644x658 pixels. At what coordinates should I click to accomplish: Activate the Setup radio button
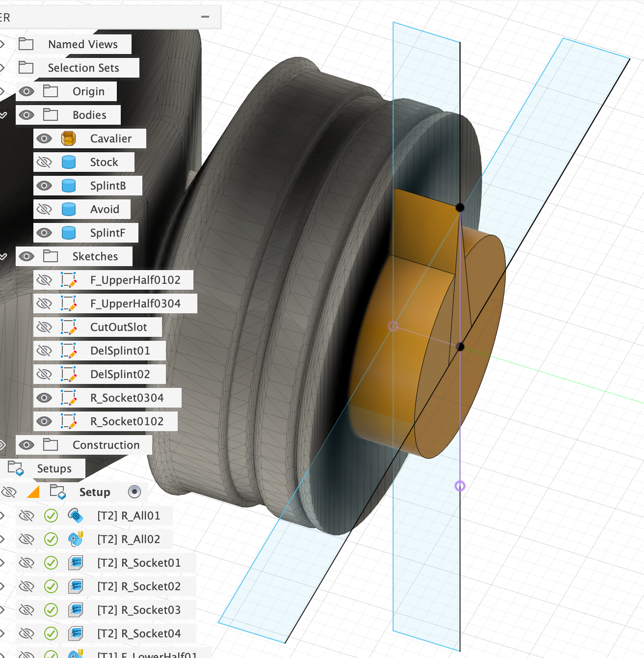click(x=134, y=492)
